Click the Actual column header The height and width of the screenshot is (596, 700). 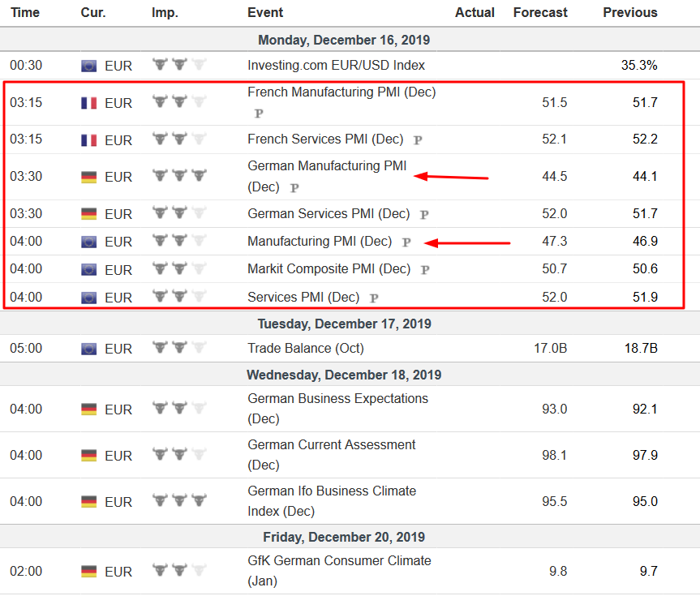point(475,12)
